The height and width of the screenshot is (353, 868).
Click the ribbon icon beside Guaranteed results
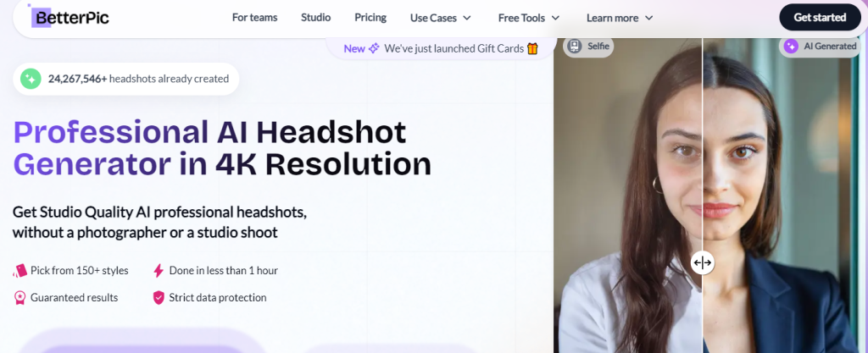point(20,298)
